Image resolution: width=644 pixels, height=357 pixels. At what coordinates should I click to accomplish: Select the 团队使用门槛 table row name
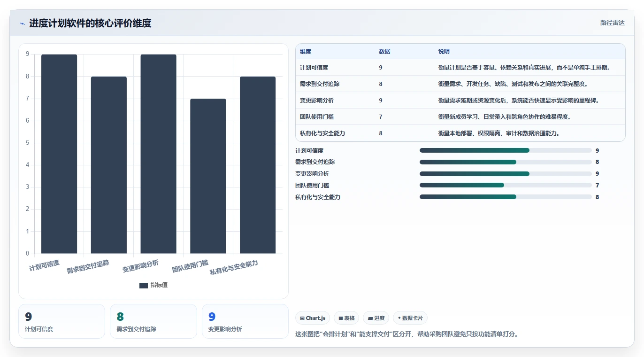click(317, 117)
